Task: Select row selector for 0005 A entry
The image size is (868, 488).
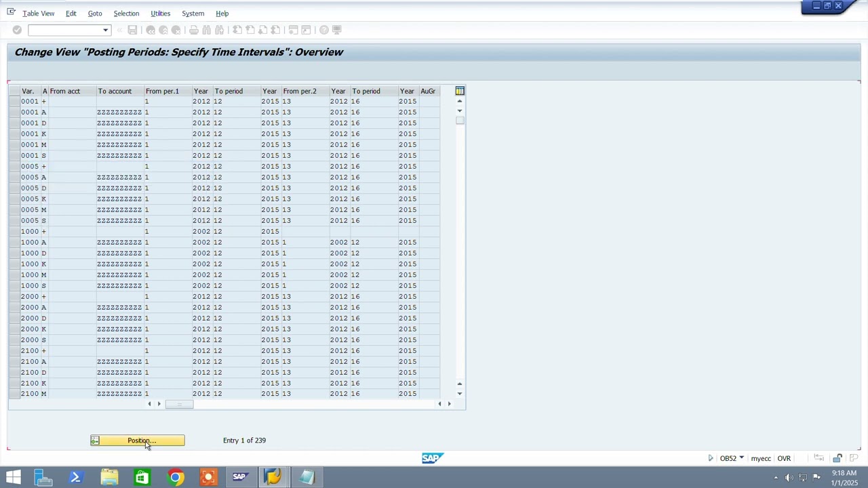Action: point(14,178)
